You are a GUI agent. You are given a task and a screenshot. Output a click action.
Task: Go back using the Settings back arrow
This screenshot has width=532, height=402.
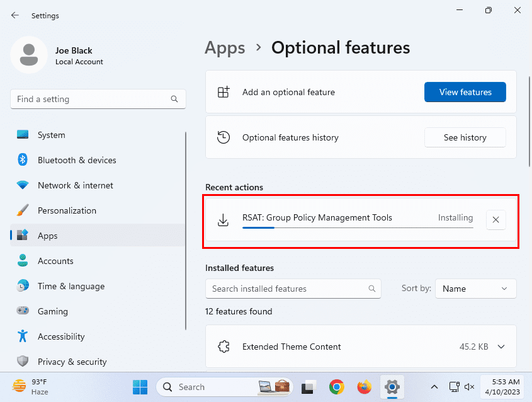tap(15, 15)
